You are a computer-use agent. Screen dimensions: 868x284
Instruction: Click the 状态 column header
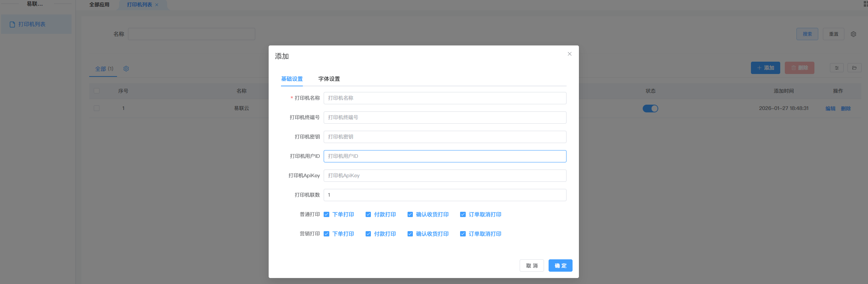click(x=650, y=91)
